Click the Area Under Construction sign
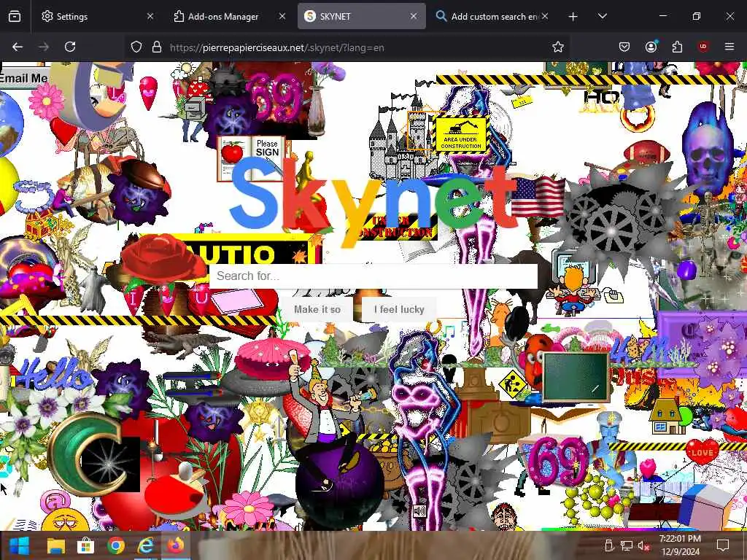 tap(461, 135)
